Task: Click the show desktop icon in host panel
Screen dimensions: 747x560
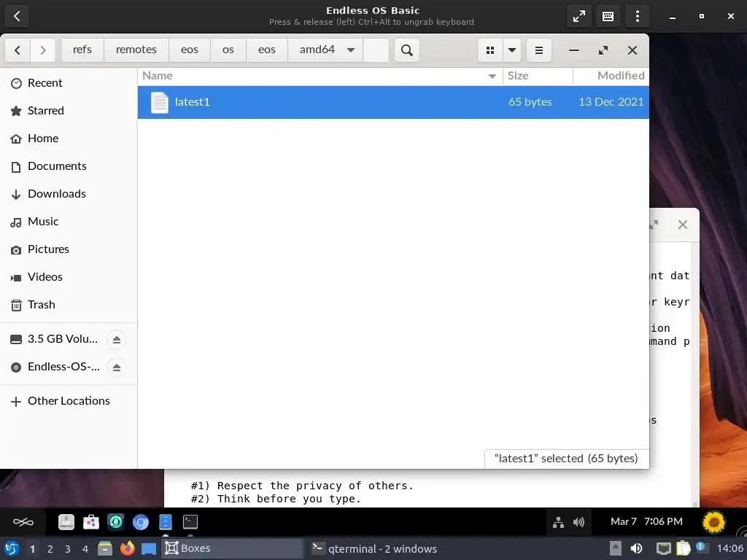Action: [x=149, y=548]
